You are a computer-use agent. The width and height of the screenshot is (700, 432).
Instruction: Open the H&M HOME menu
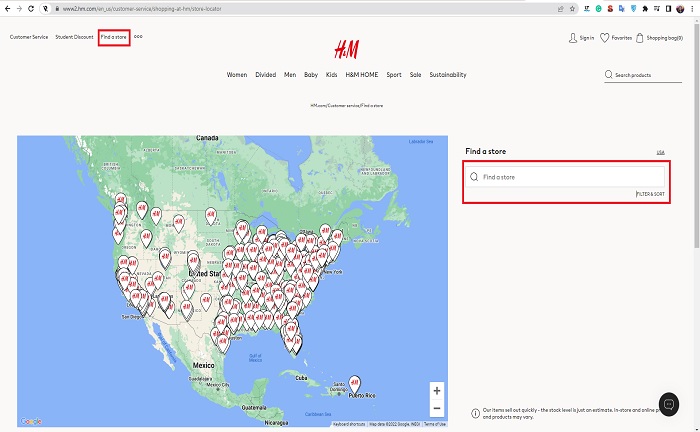pos(362,75)
